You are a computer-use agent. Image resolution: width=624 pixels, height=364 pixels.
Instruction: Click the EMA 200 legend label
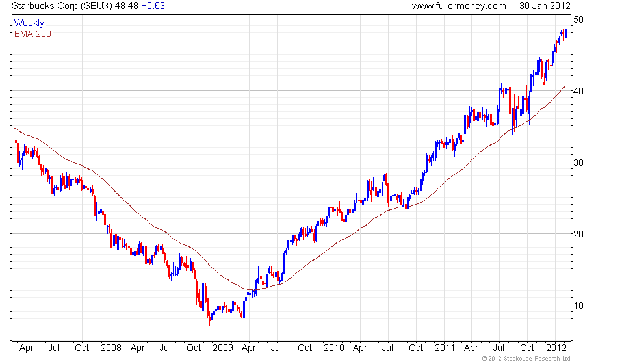pyautogui.click(x=32, y=34)
